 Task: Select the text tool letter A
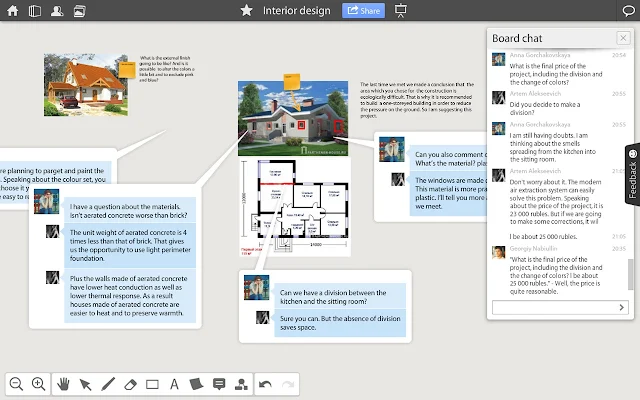point(174,384)
